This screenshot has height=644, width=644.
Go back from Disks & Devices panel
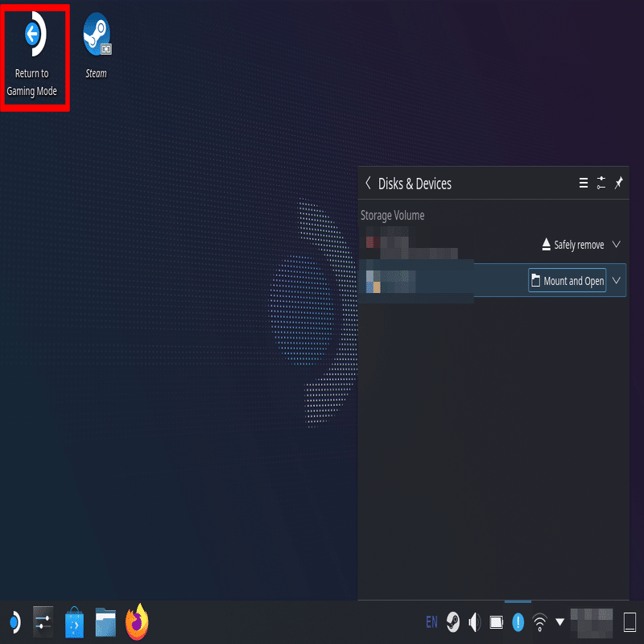pyautogui.click(x=368, y=184)
